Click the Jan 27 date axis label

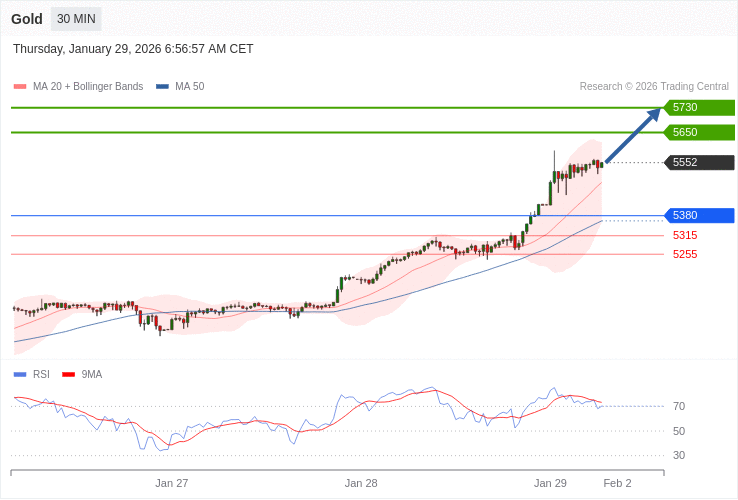click(172, 483)
